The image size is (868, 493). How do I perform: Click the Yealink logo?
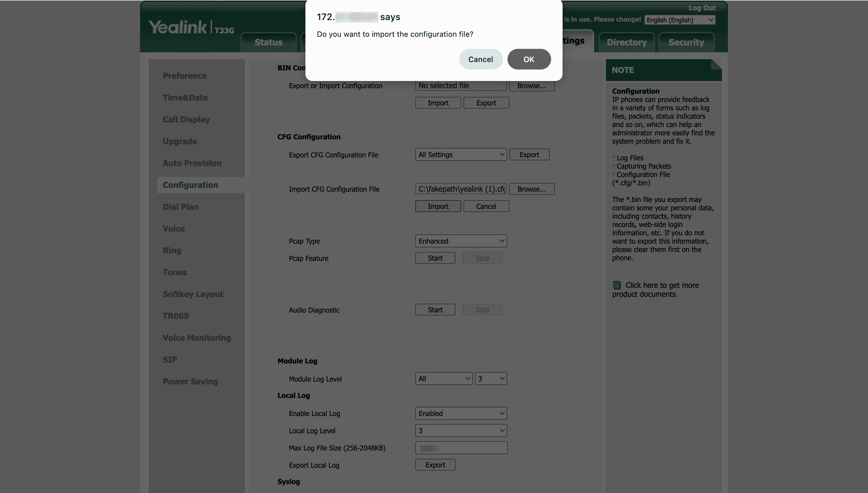pos(178,27)
